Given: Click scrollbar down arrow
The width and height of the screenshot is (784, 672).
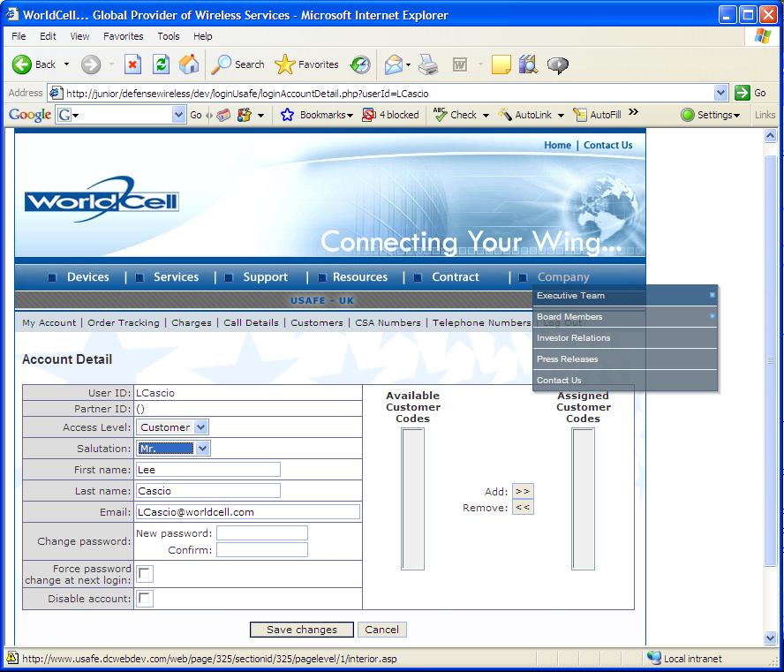Looking at the screenshot, I should click(770, 638).
